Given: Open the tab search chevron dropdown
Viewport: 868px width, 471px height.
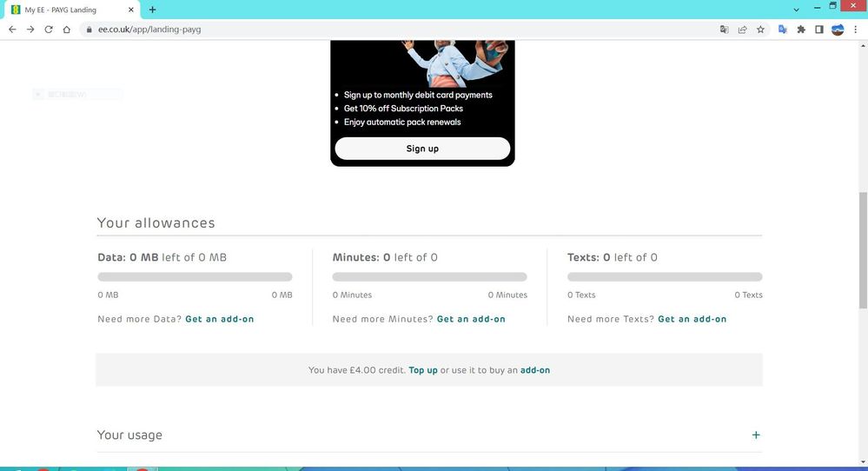Looking at the screenshot, I should [x=797, y=10].
